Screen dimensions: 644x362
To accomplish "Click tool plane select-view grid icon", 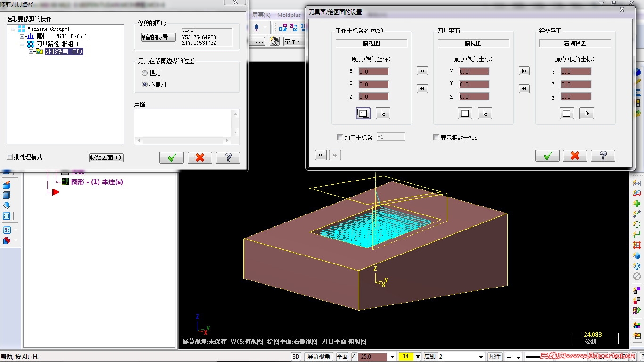I will (x=465, y=113).
